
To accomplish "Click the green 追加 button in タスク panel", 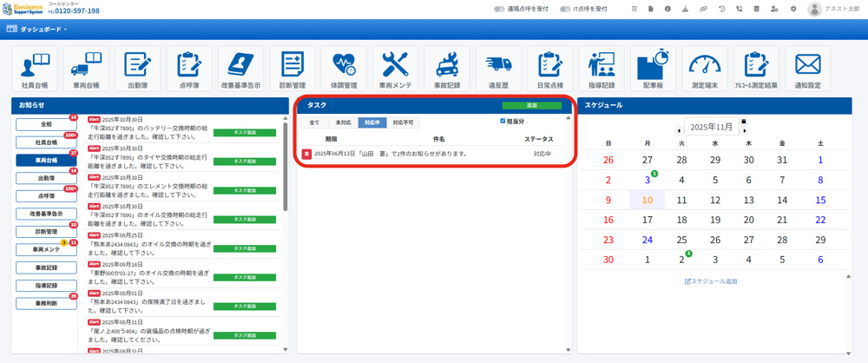I will pyautogui.click(x=531, y=105).
